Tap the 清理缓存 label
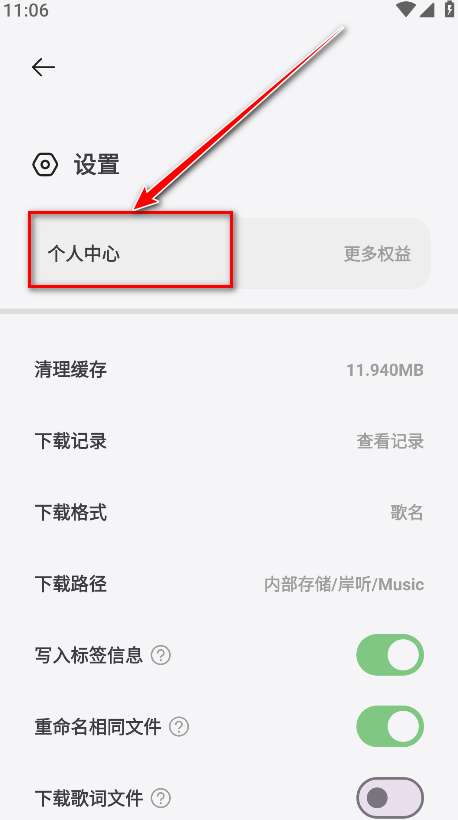458x820 pixels. (71, 370)
